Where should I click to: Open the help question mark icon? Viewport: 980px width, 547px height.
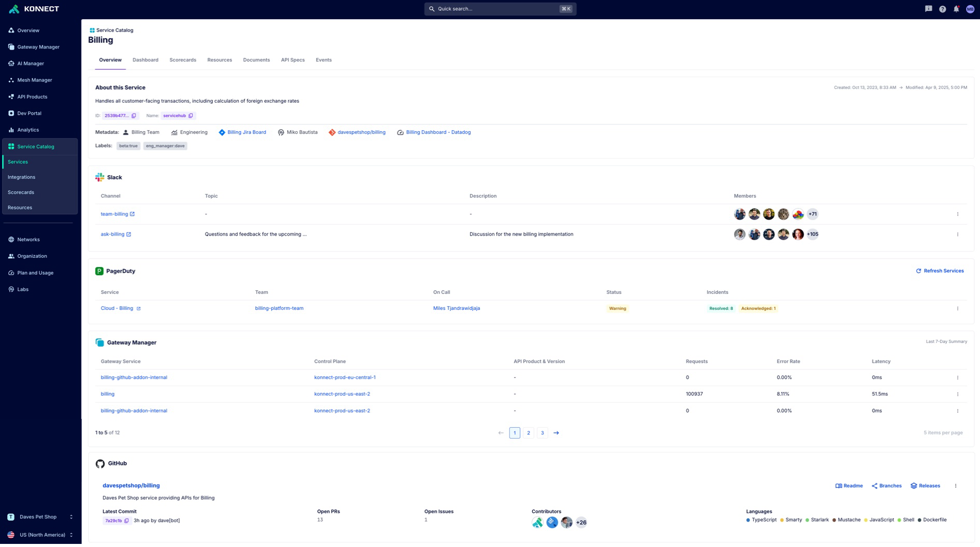pos(942,9)
